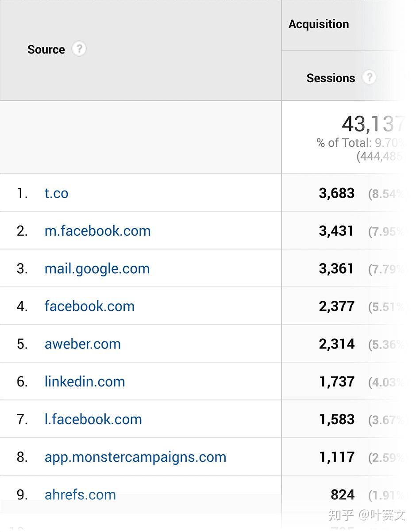Image resolution: width=416 pixels, height=532 pixels.
Task: Open the t.co source link
Action: pos(56,193)
